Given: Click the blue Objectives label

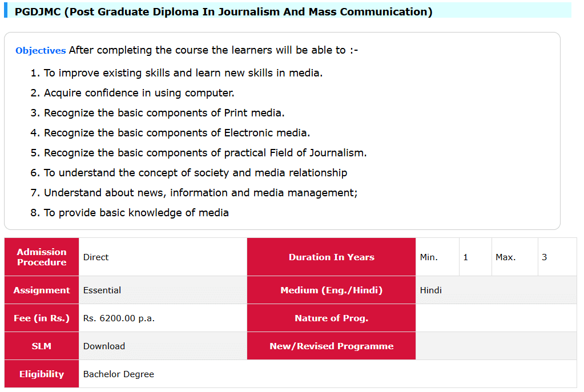Looking at the screenshot, I should click(41, 50).
